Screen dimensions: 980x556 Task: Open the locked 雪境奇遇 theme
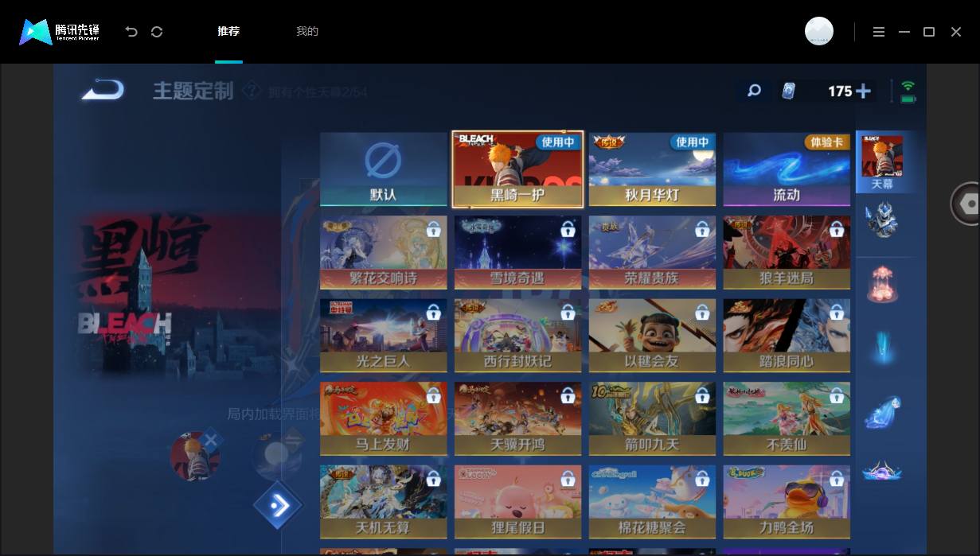click(517, 252)
